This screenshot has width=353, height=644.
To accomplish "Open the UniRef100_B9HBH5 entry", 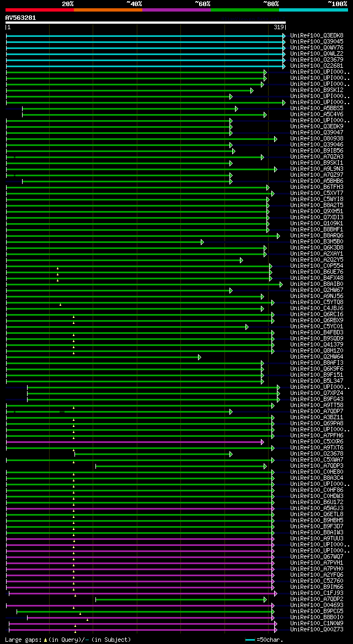I will pyautogui.click(x=317, y=521).
